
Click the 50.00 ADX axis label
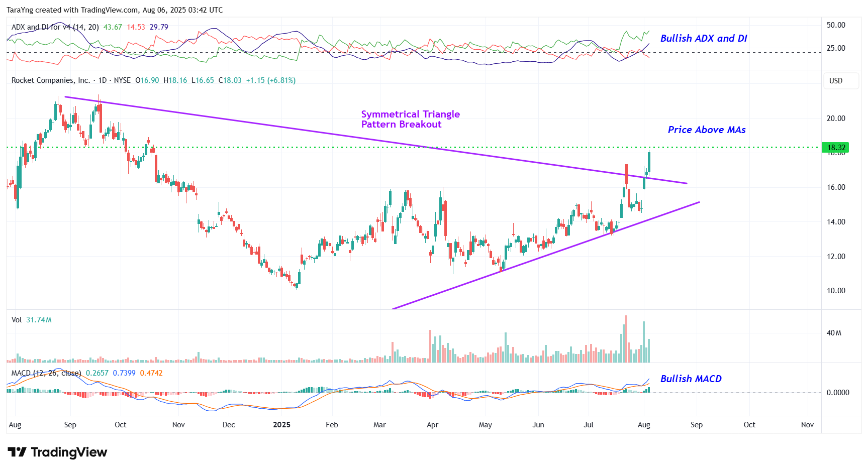tap(836, 25)
